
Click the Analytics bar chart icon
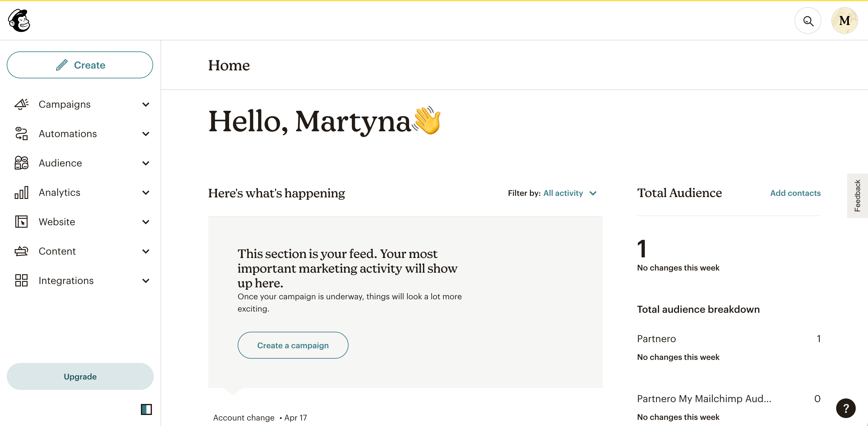point(21,192)
